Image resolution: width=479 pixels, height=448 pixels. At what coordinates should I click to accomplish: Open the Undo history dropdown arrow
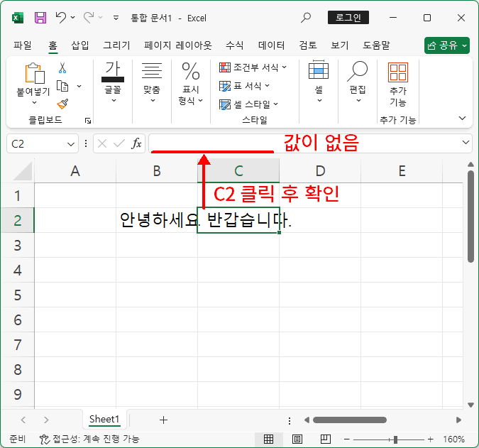pos(72,18)
